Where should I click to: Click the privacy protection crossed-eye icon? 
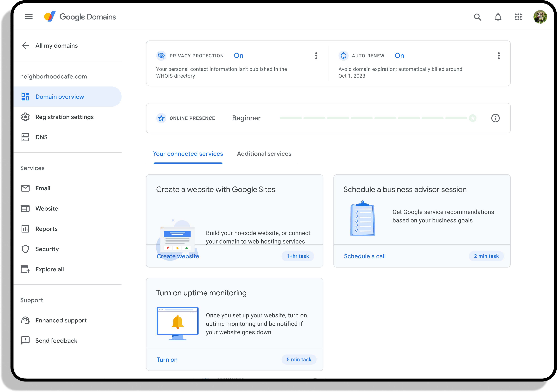[x=161, y=56]
